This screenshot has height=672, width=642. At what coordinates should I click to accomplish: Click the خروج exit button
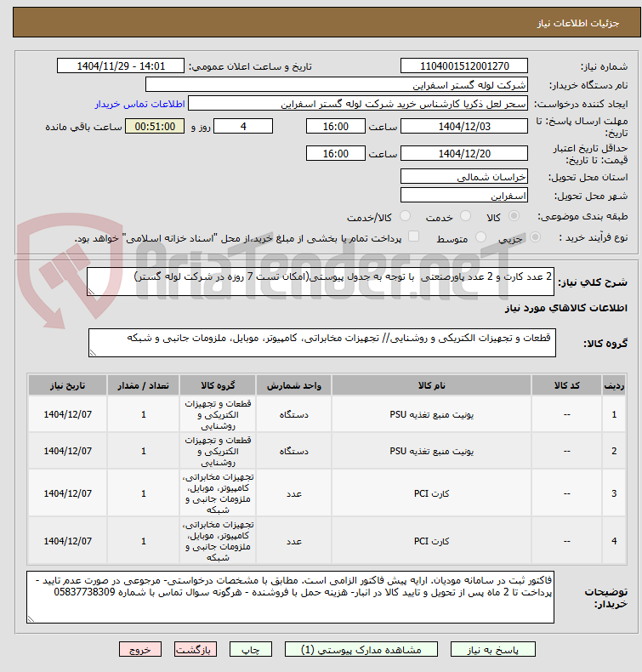[x=140, y=650]
